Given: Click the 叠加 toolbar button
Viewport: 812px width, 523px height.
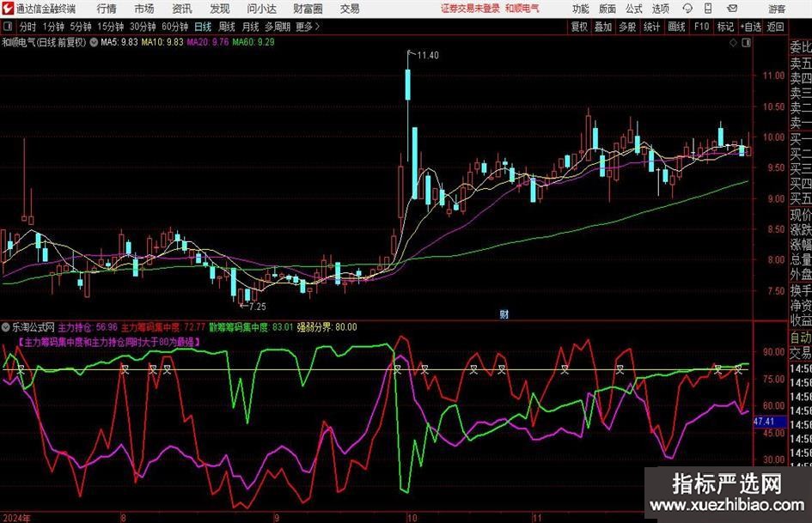Looking at the screenshot, I should [603, 27].
